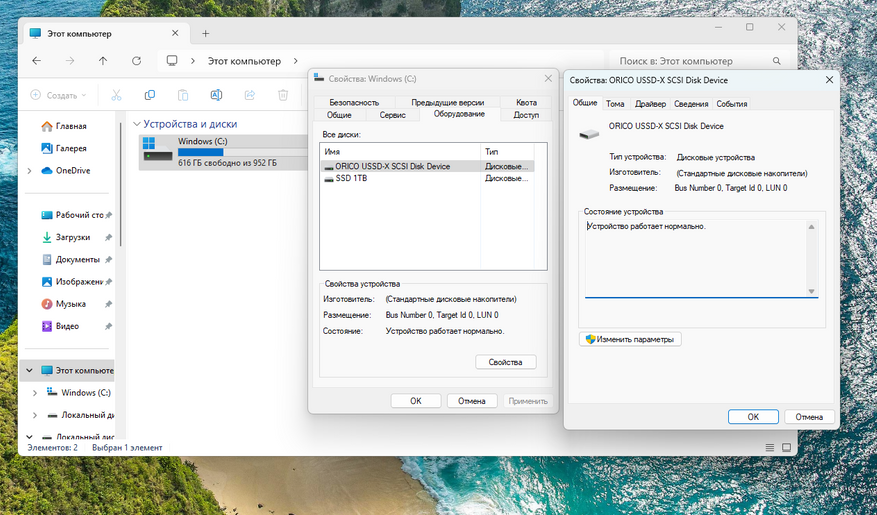877x515 pixels.
Task: Collapse the Этот компьютер sidebar node
Action: click(28, 371)
